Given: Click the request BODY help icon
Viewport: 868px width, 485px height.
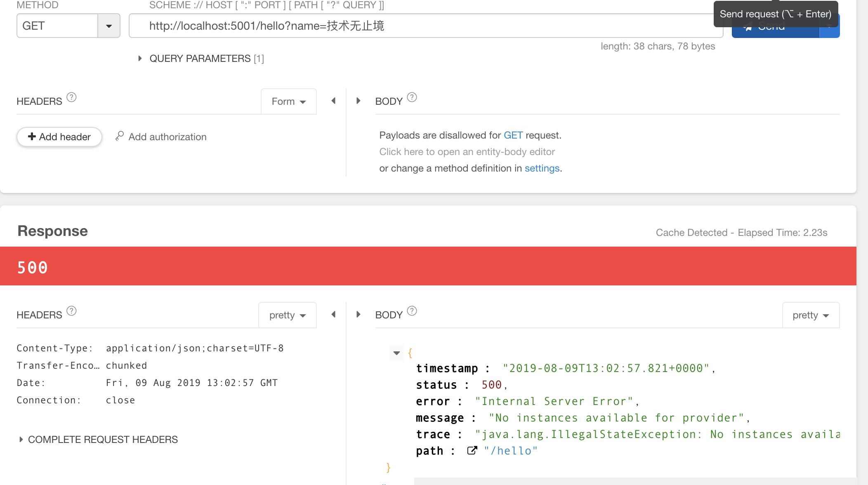Looking at the screenshot, I should (x=413, y=97).
